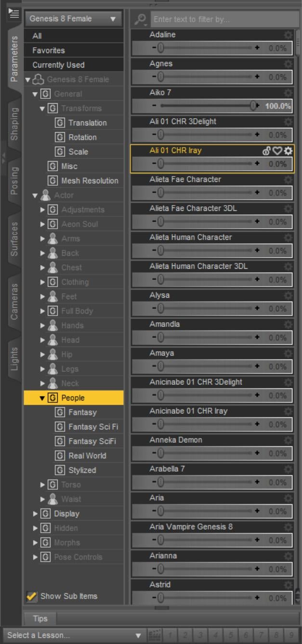The height and width of the screenshot is (644, 302).
Task: Select Mesh Resolution item
Action: 89,181
